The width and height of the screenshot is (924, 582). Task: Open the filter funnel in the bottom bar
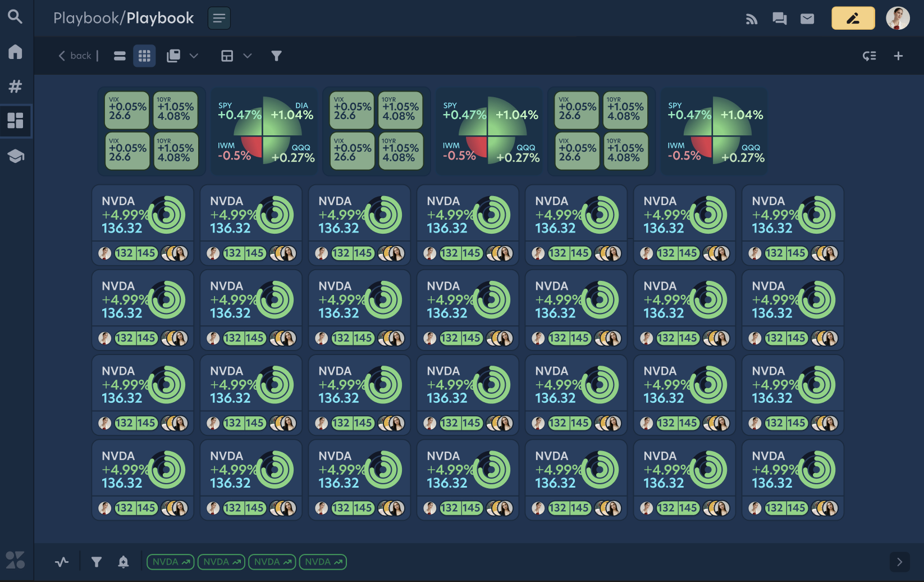97,561
